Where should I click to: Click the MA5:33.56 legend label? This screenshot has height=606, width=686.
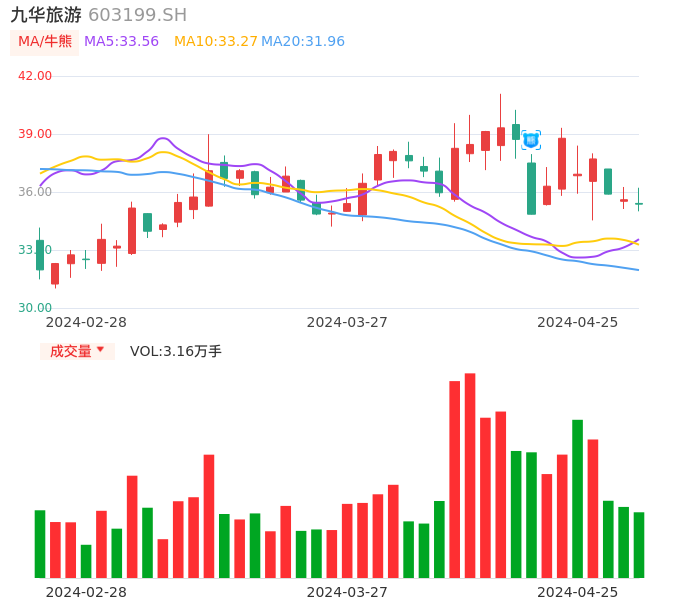pyautogui.click(x=121, y=42)
